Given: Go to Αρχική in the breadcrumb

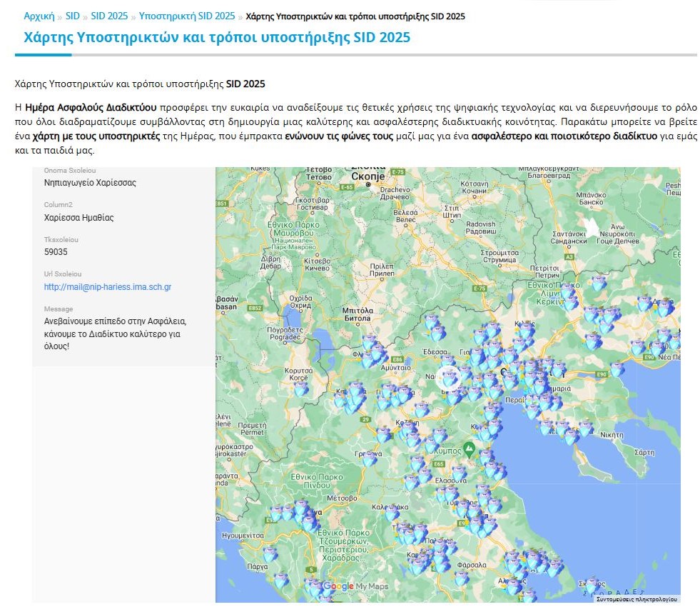Looking at the screenshot, I should (x=39, y=16).
